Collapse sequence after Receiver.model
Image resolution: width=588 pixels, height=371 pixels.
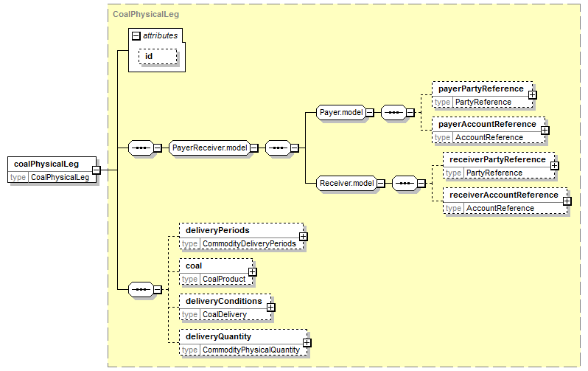pos(421,183)
